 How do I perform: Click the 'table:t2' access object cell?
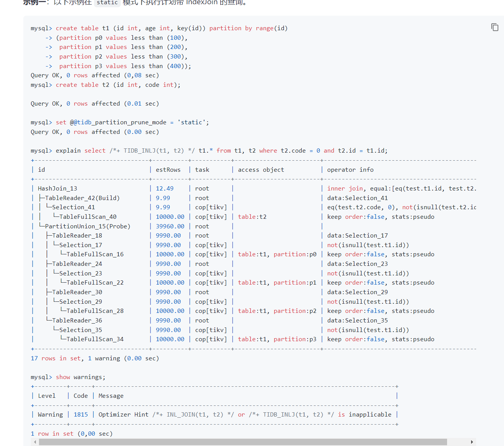(x=252, y=217)
